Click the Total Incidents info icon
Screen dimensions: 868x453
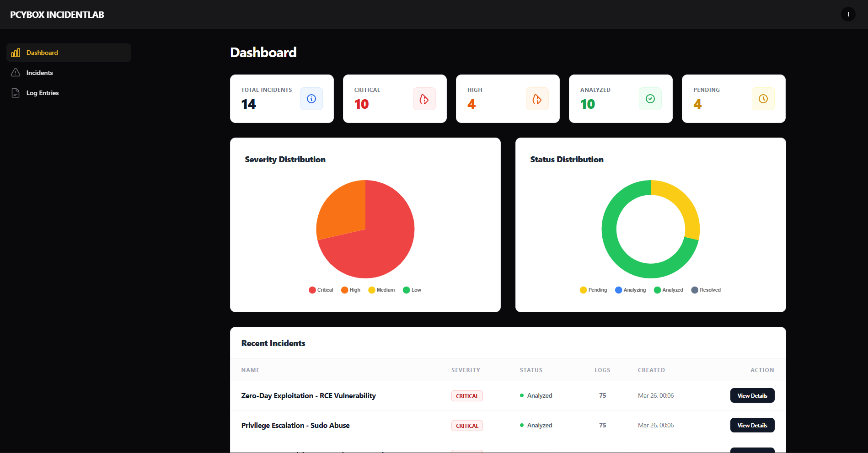coord(311,99)
